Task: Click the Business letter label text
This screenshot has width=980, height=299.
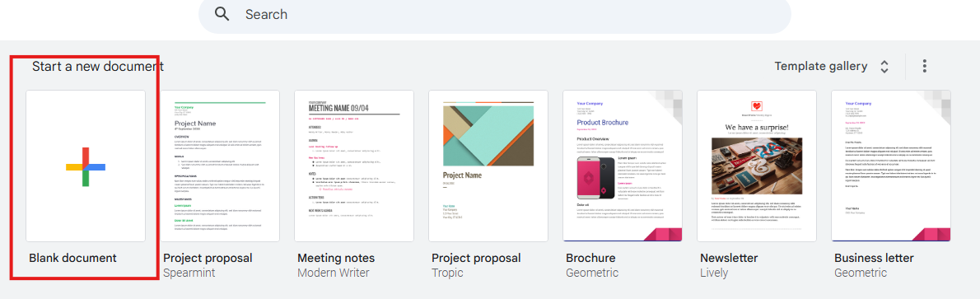Action: click(x=874, y=258)
